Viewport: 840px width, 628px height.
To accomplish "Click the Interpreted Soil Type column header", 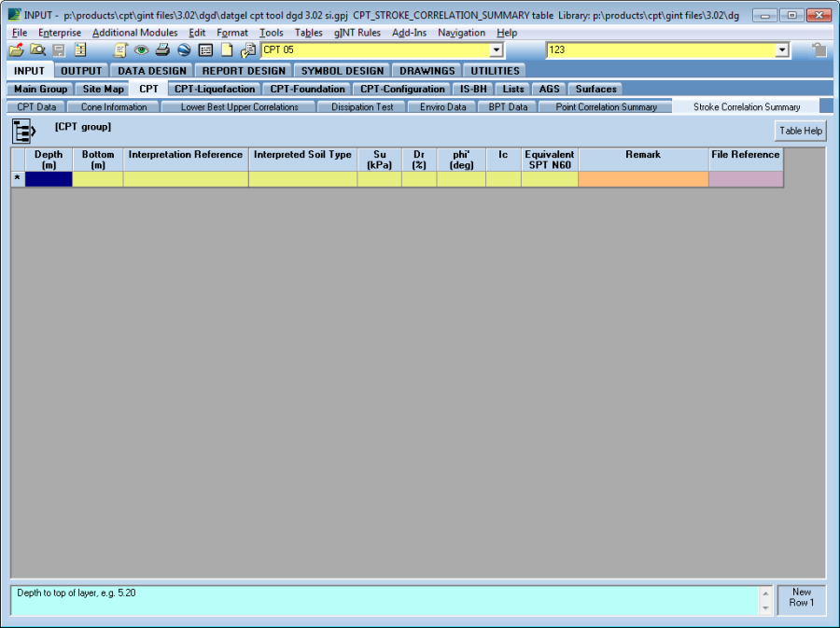I will tap(302, 155).
